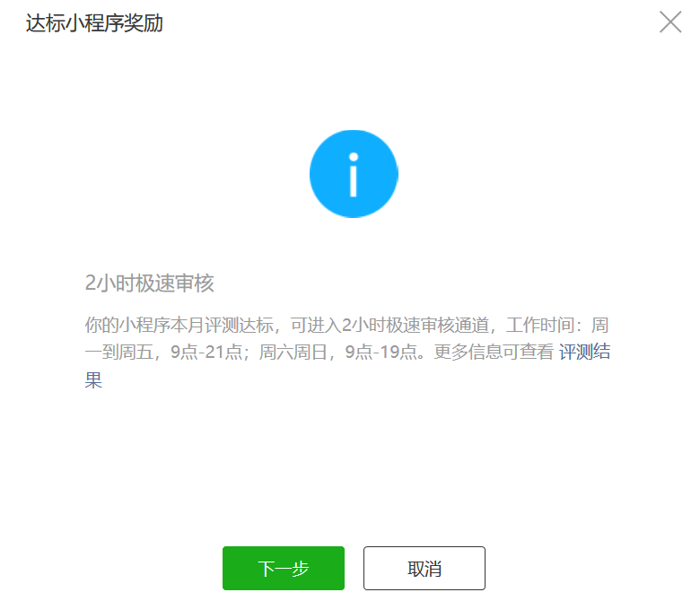Click the 奖励 characters at the title's end
The image size is (700, 601).
(144, 22)
